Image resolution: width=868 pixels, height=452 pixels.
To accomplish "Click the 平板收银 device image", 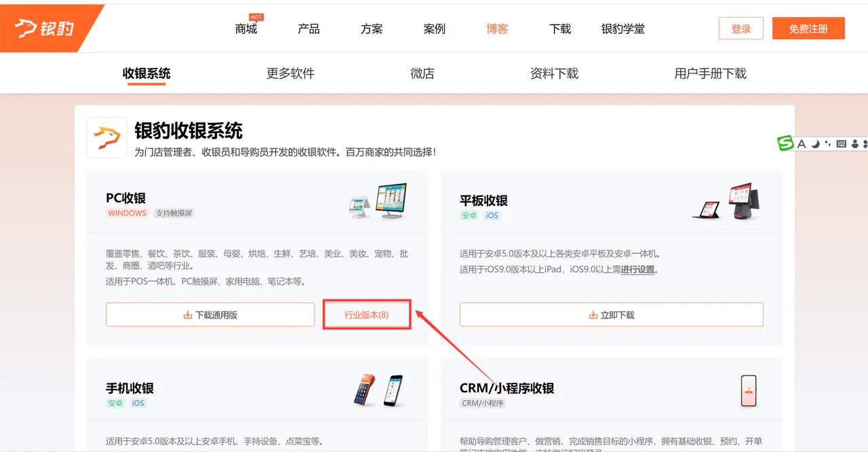I will pos(726,201).
